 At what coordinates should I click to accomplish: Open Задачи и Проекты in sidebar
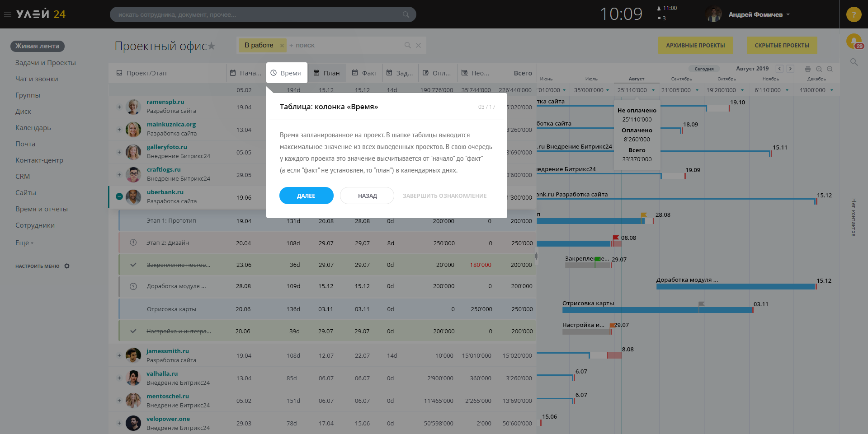tap(46, 63)
